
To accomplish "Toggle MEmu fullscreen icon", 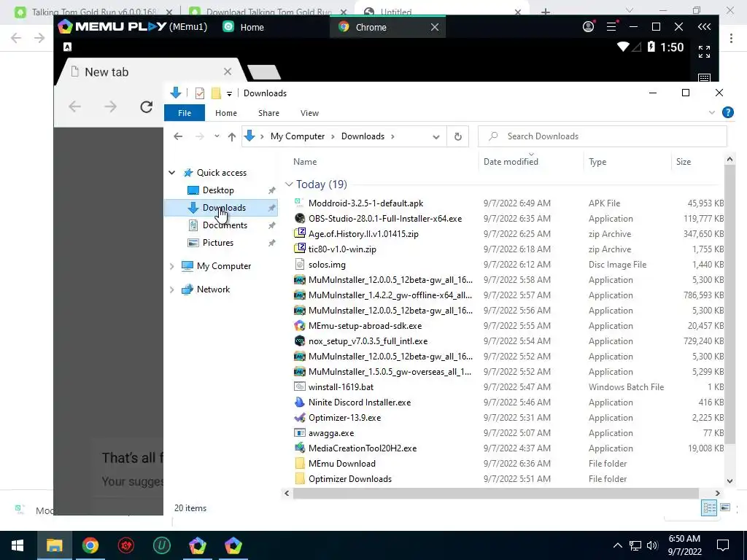I will point(704,52).
